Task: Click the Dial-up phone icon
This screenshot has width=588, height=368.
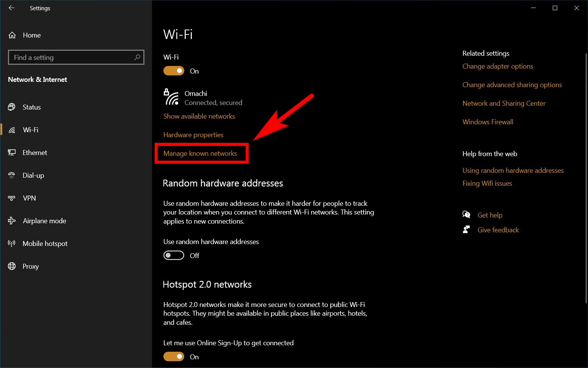Action: pyautogui.click(x=12, y=175)
